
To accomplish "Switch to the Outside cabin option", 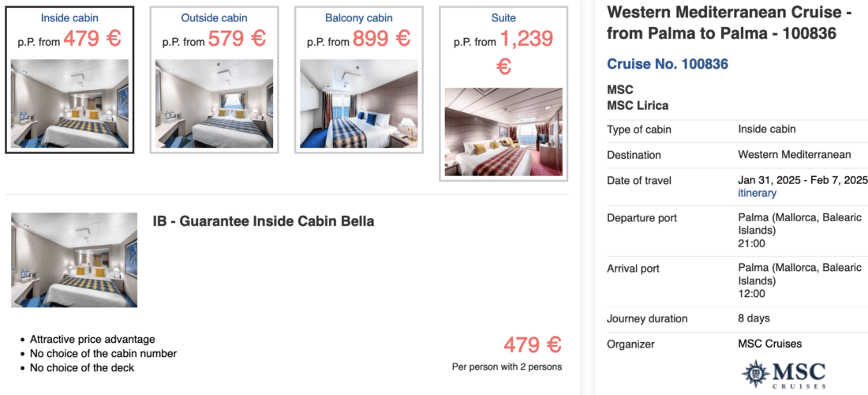I will 214,17.
